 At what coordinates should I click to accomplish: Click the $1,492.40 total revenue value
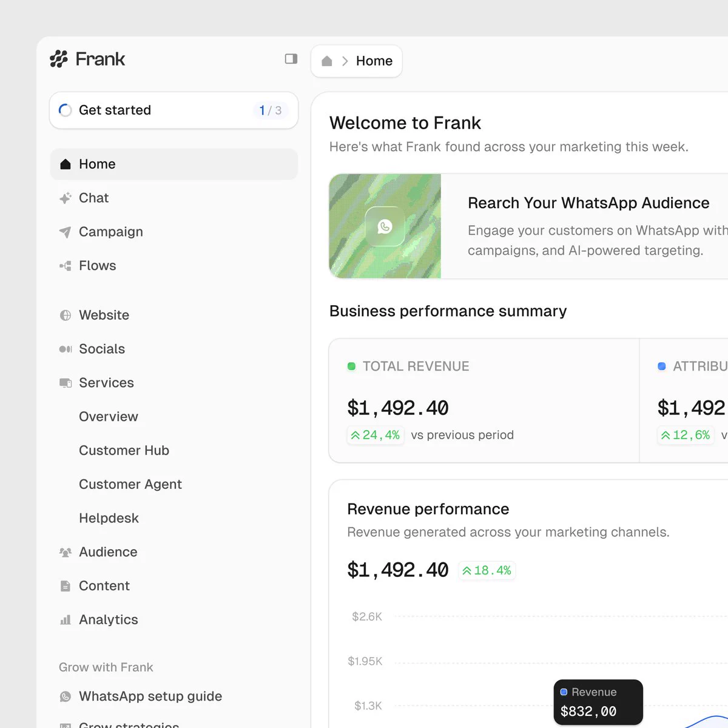click(x=398, y=408)
